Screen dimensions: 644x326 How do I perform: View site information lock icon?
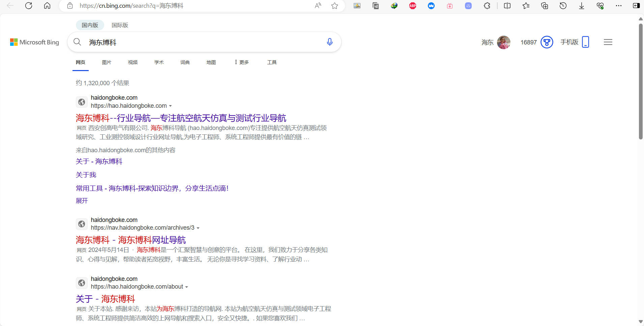70,6
